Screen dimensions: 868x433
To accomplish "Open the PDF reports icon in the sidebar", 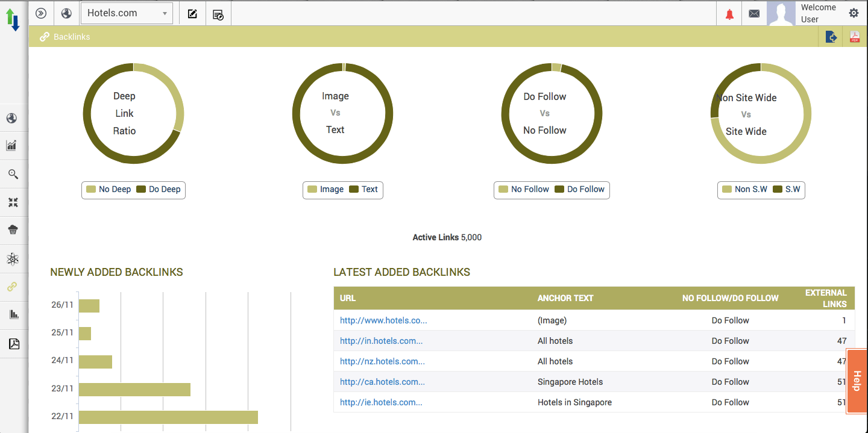I will (x=13, y=343).
